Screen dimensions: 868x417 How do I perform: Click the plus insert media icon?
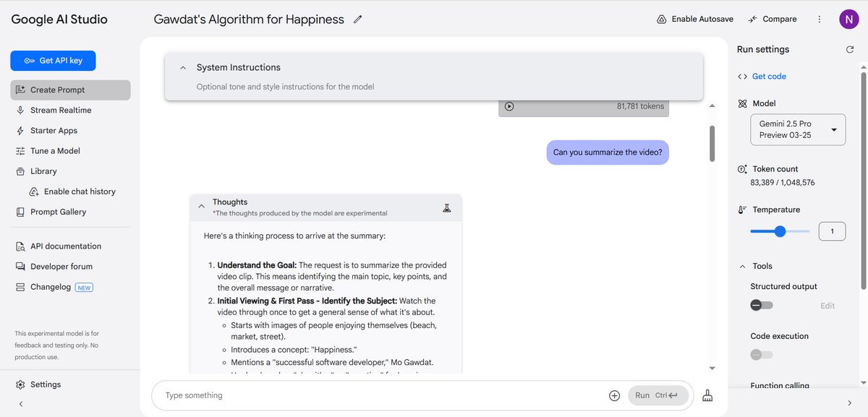(x=614, y=395)
